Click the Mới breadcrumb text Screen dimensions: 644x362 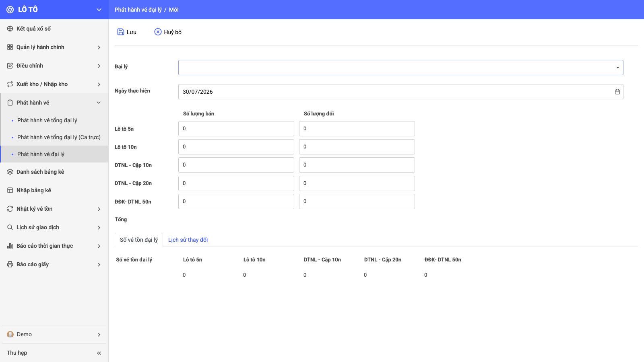tap(174, 10)
